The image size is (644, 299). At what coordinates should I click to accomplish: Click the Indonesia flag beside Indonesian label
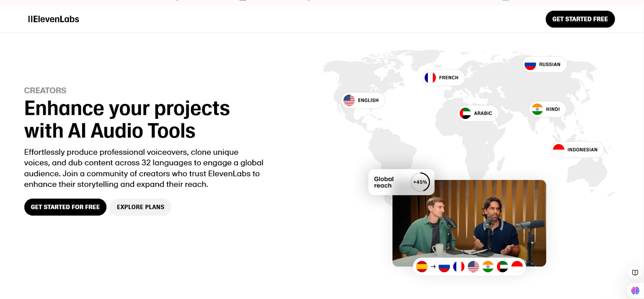(559, 149)
